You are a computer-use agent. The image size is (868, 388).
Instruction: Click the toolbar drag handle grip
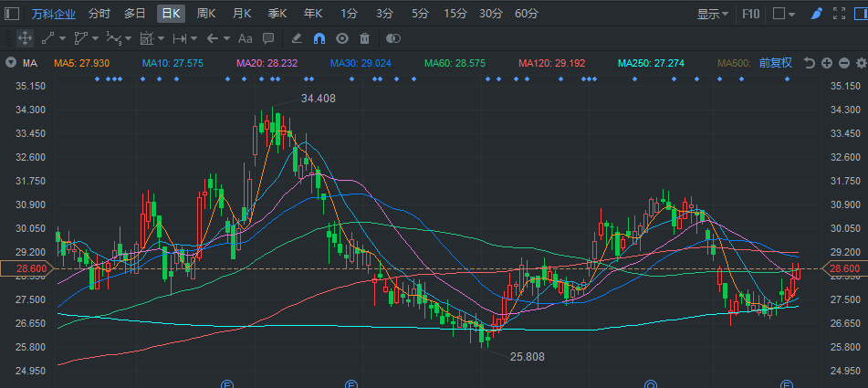point(8,38)
